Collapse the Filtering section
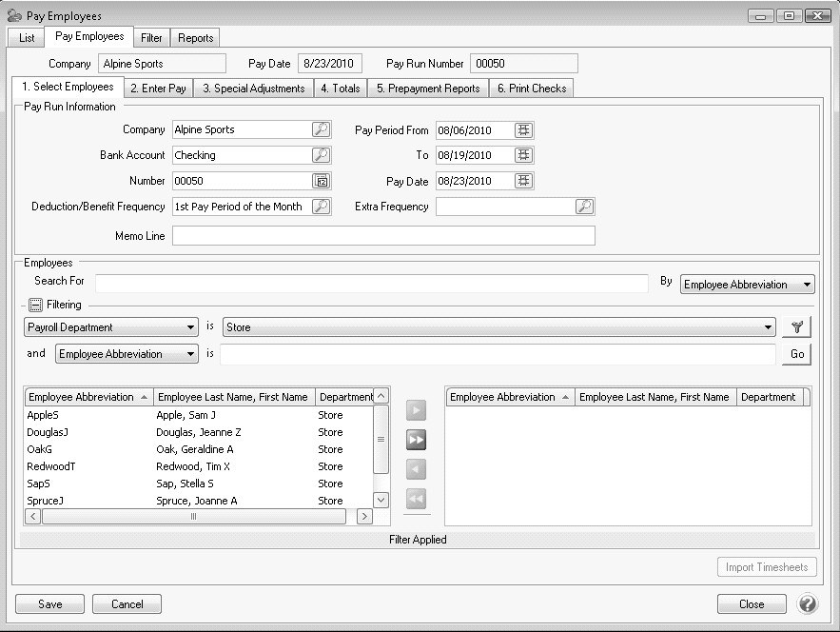This screenshot has height=632, width=840. (x=34, y=306)
